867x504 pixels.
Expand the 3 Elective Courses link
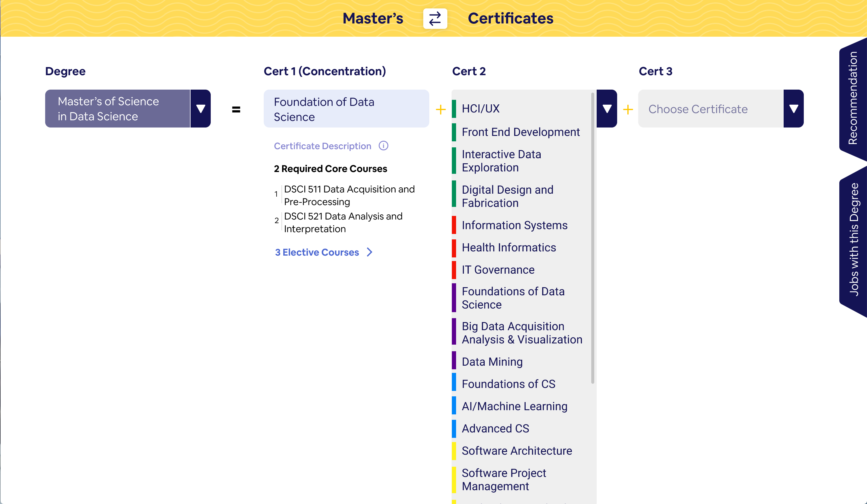tap(317, 252)
